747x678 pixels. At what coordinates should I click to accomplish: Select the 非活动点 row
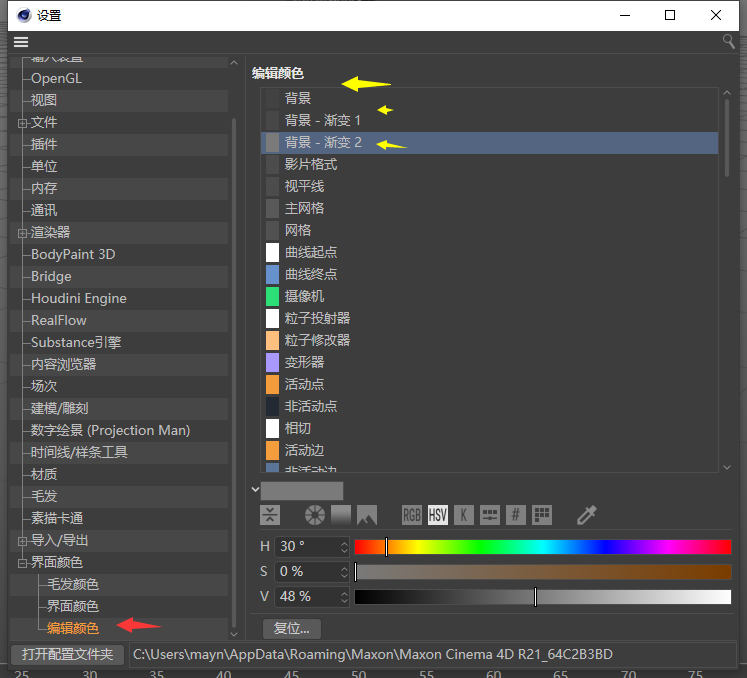coord(489,406)
